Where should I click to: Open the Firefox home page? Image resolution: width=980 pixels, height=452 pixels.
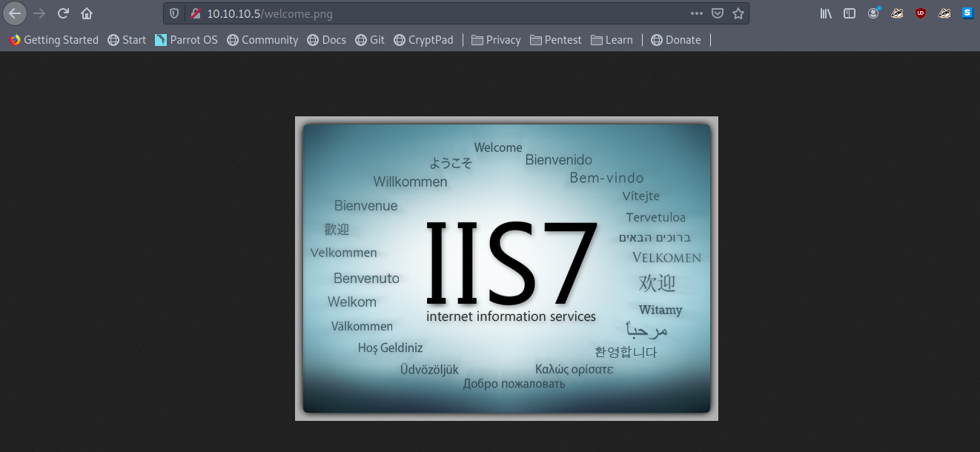(87, 13)
